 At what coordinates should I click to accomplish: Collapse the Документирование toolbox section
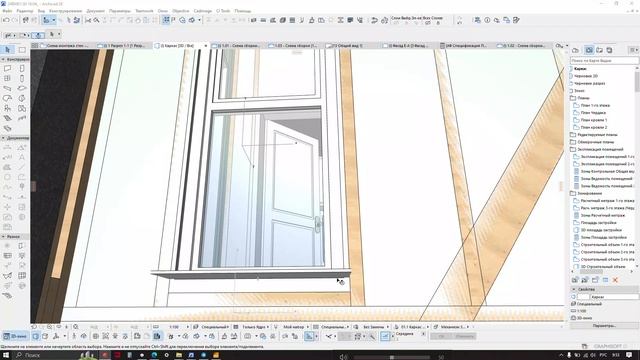pyautogui.click(x=3, y=138)
